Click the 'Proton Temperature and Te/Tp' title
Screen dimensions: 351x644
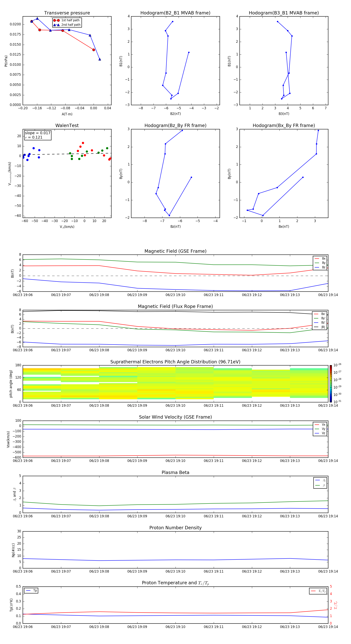point(175,583)
